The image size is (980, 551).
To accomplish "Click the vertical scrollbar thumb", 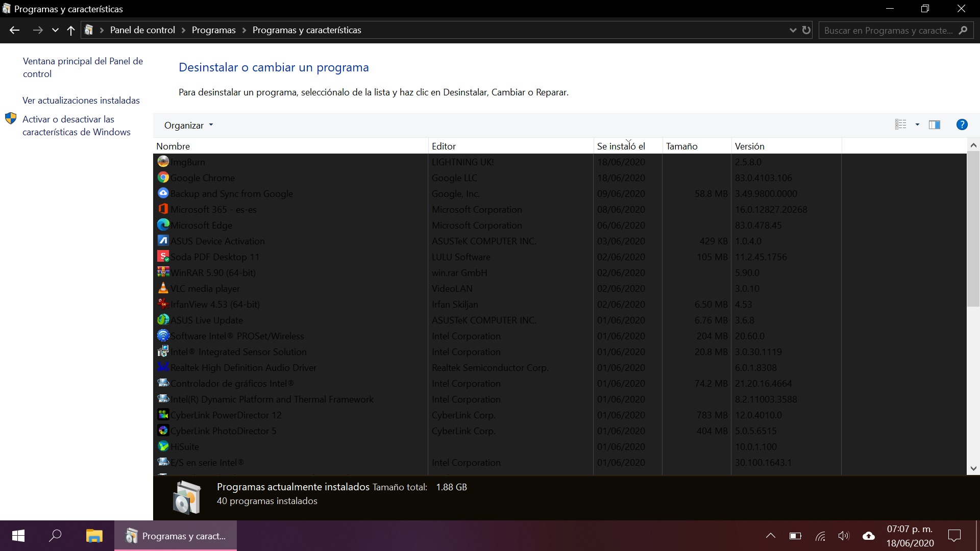I will (x=973, y=229).
